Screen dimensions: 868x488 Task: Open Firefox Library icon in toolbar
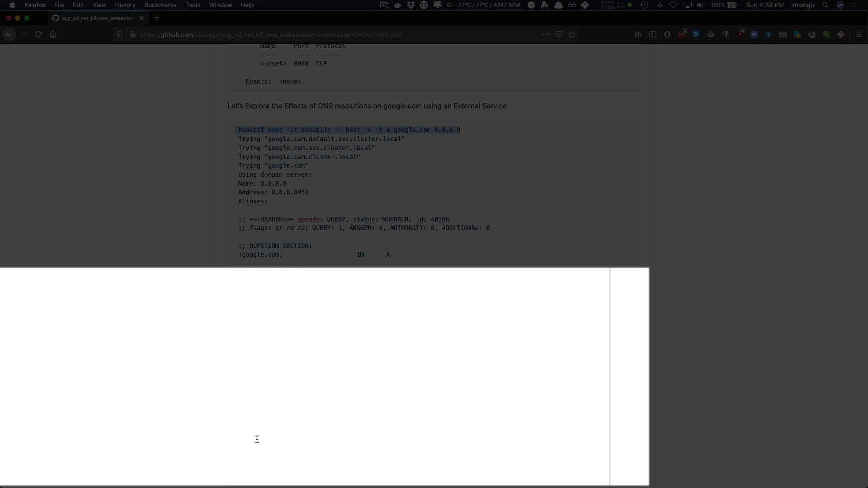coord(638,34)
